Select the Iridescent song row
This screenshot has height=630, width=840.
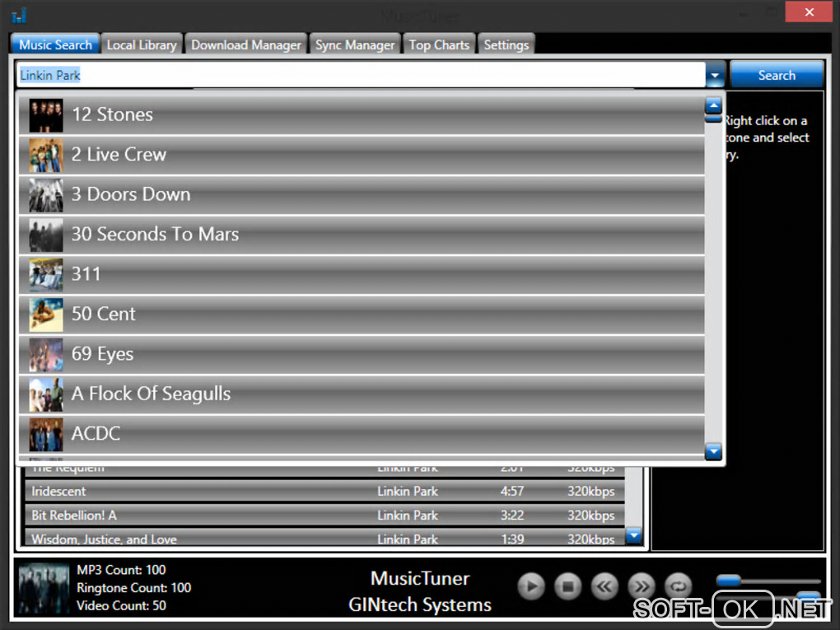324,492
